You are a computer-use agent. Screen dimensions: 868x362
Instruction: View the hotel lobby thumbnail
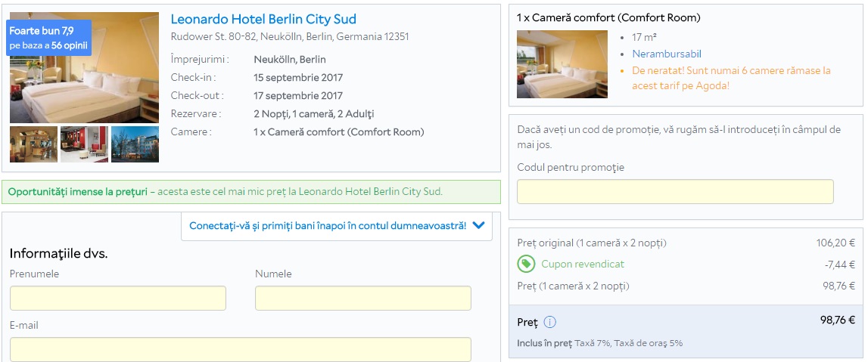tap(33, 144)
